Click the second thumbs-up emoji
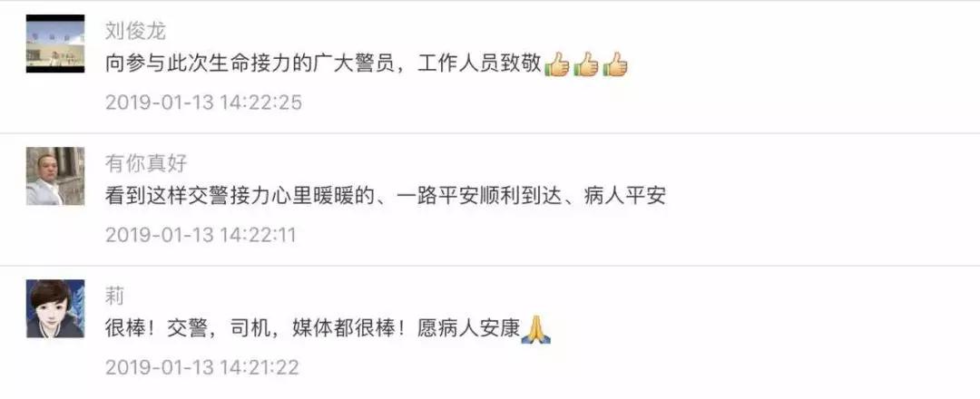980x399 pixels. (586, 64)
